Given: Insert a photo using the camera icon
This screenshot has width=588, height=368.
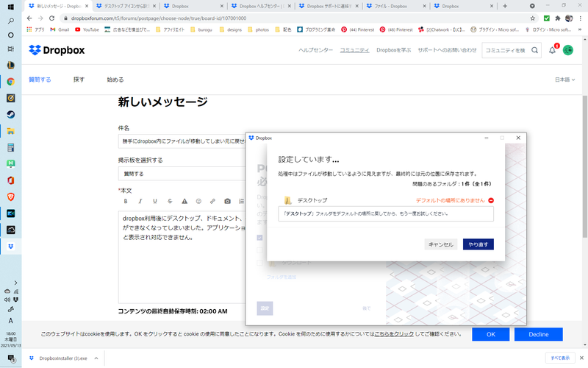Looking at the screenshot, I should tap(227, 201).
